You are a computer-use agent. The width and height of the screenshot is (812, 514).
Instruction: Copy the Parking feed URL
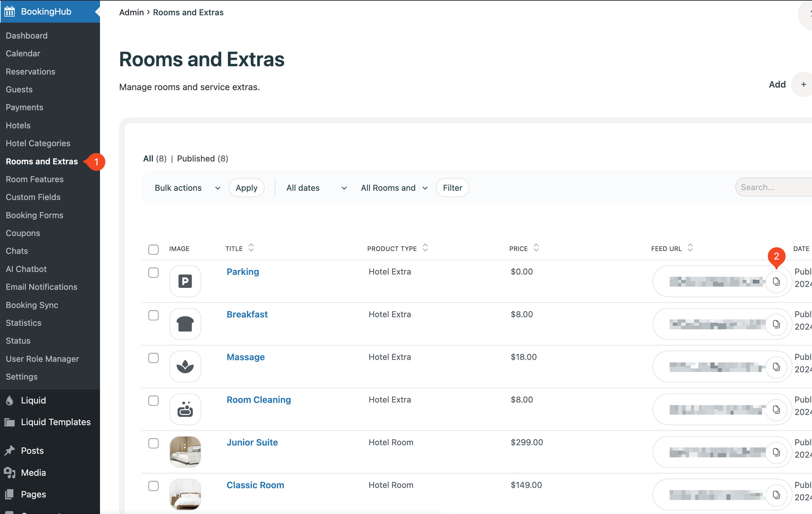click(x=776, y=281)
